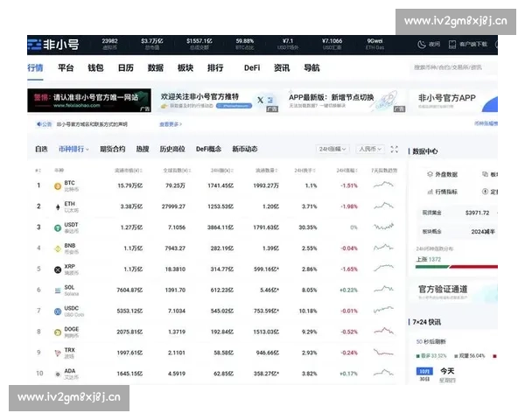Click the 上涨 1372 distribution bar
This screenshot has height=420, width=525.
[457, 267]
